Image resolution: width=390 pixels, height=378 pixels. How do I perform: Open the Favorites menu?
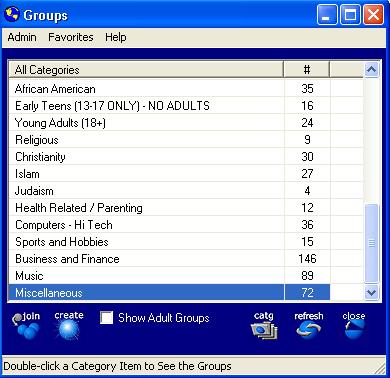point(71,37)
